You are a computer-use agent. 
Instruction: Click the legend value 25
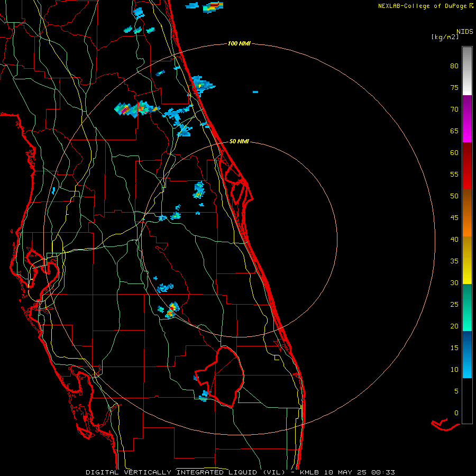point(454,305)
